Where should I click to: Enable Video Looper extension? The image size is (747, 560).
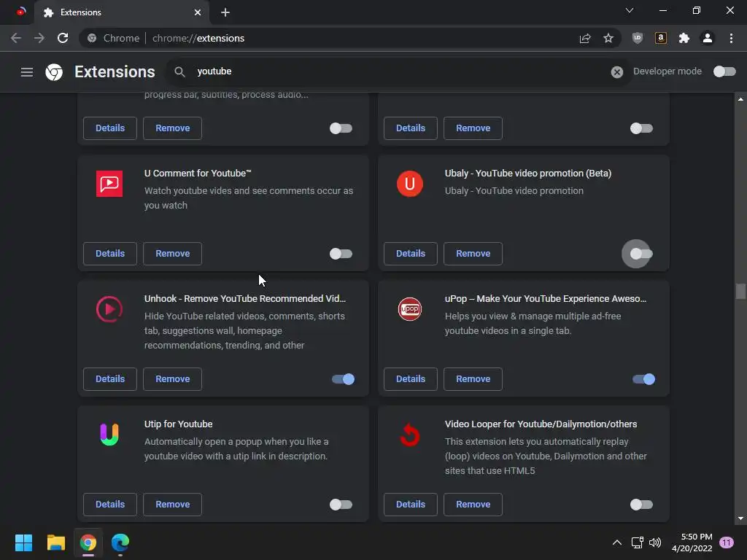(641, 505)
